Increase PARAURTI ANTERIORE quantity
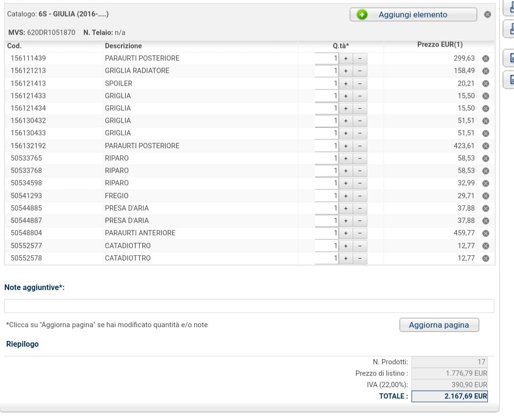Image resolution: width=514 pixels, height=420 pixels. click(x=346, y=233)
